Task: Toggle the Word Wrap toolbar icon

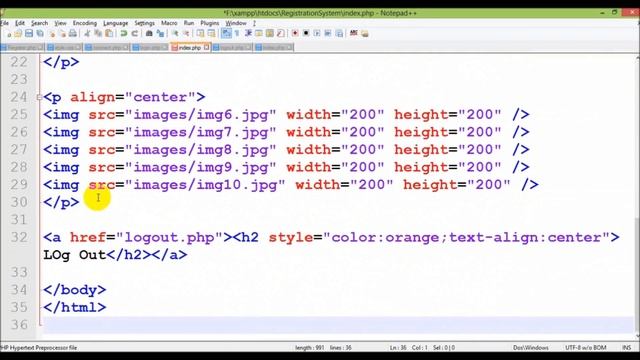Action: (226, 33)
